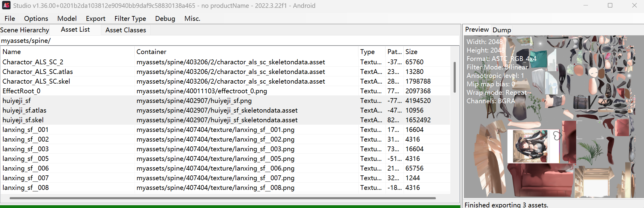
Task: Sort assets by Size column header
Action: point(426,52)
